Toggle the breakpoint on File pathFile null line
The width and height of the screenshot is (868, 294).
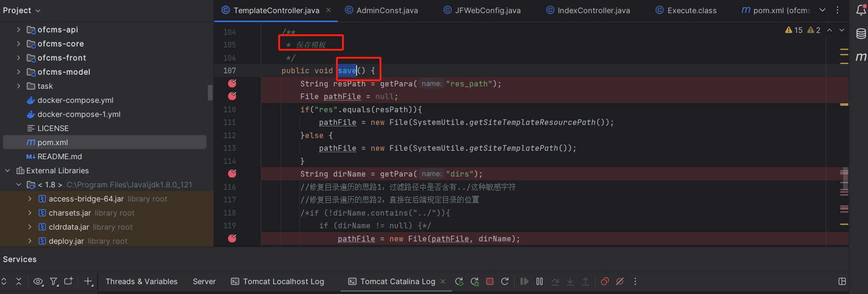coord(232,96)
